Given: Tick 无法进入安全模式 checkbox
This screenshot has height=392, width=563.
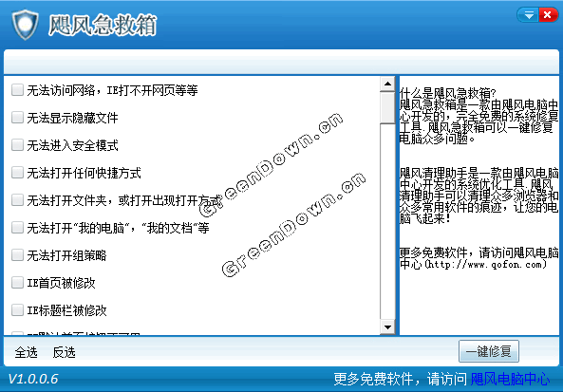Looking at the screenshot, I should [17, 145].
